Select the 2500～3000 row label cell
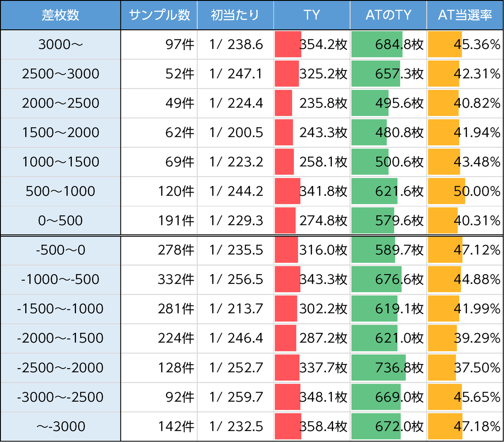The image size is (504, 442). click(x=60, y=74)
